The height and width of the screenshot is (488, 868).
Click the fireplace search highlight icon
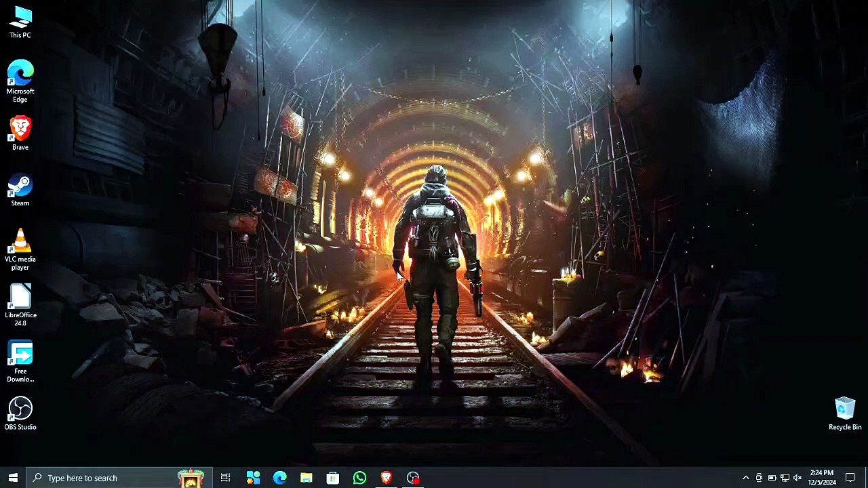(191, 478)
